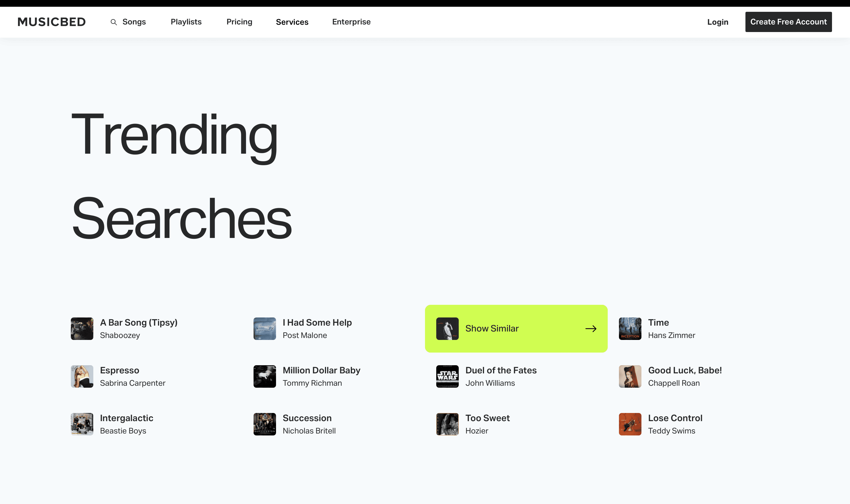The height and width of the screenshot is (504, 850).
Task: Click the artist name Hans Zimmer
Action: [672, 335]
